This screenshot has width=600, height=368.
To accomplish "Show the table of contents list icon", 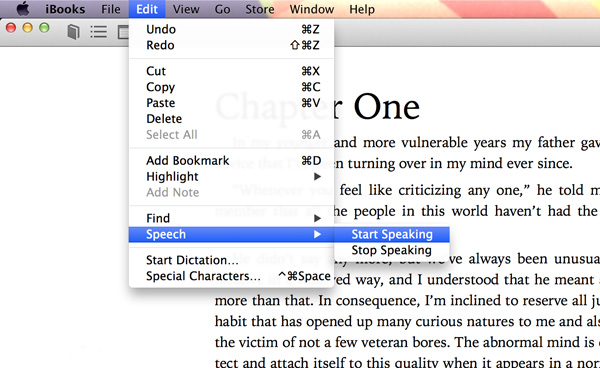I will pyautogui.click(x=98, y=32).
